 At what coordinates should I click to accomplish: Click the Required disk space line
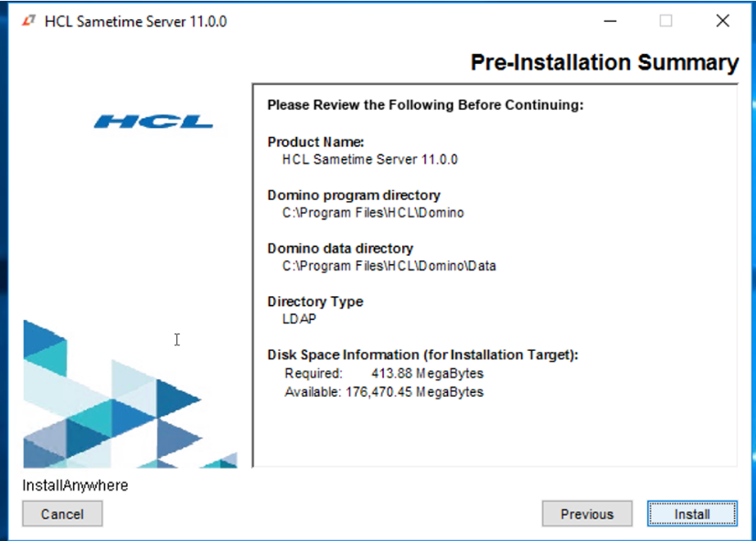(384, 373)
